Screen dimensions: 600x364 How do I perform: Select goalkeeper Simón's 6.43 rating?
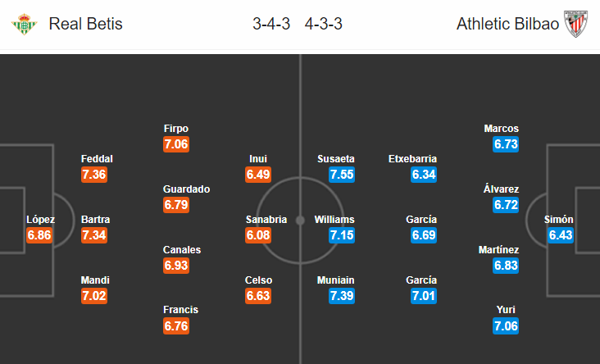coord(561,235)
